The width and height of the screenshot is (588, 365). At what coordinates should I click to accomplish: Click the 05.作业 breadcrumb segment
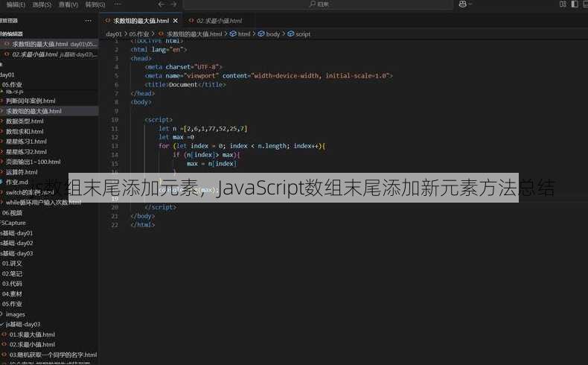[x=139, y=34]
